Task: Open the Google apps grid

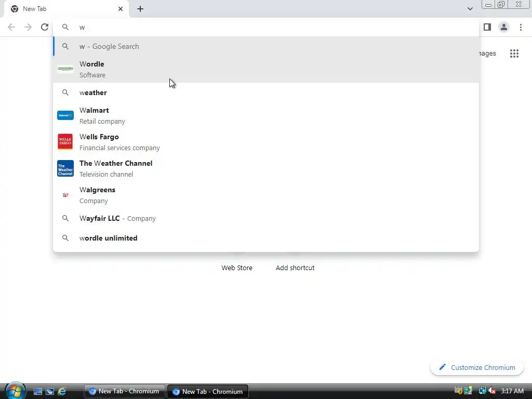Action: coord(514,54)
